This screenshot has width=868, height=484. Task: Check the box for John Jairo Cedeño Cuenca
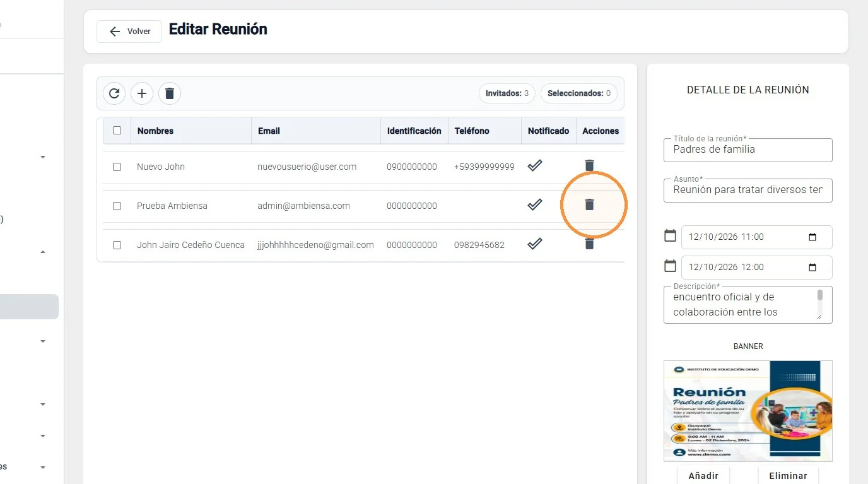(x=117, y=245)
